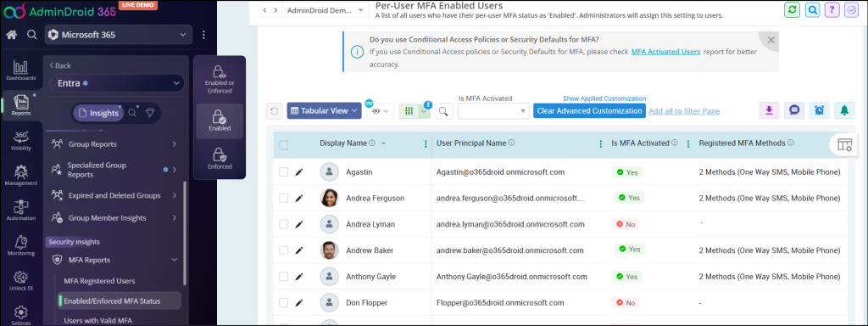Tick the checkbox for Anthony Gayle

click(283, 276)
